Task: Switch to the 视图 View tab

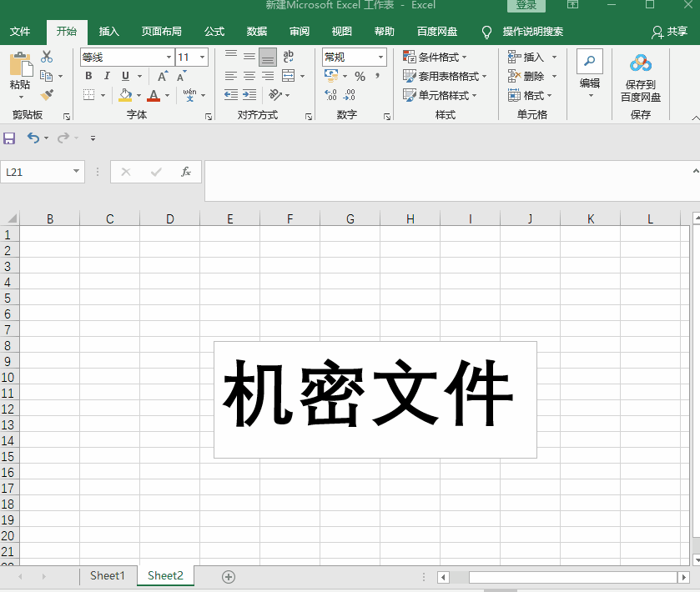Action: point(341,31)
